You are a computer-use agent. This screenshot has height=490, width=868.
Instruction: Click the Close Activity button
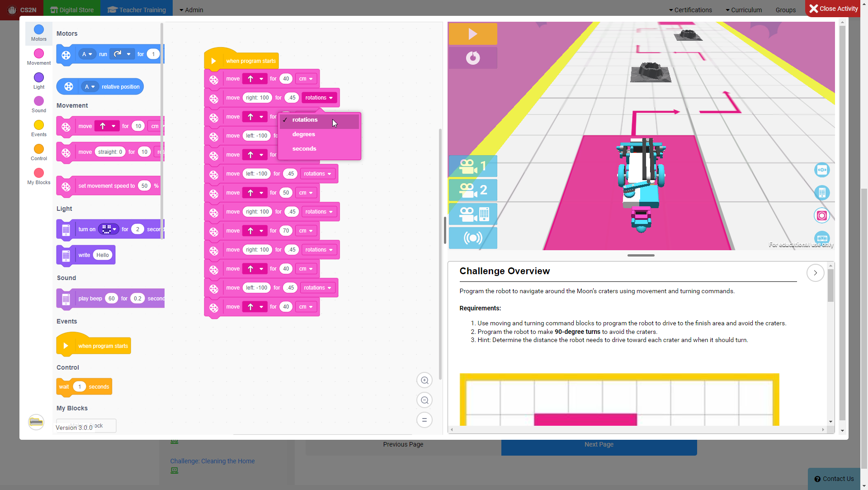[834, 9]
